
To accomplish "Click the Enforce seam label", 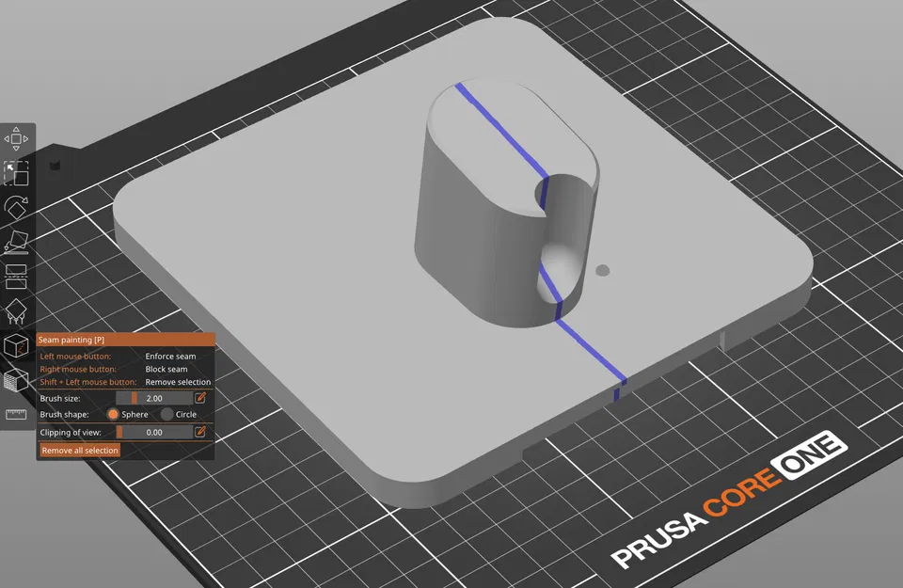I will coord(170,356).
